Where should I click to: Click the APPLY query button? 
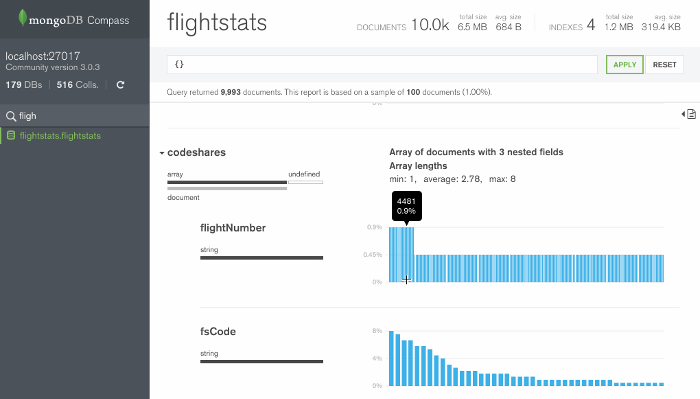tap(625, 65)
